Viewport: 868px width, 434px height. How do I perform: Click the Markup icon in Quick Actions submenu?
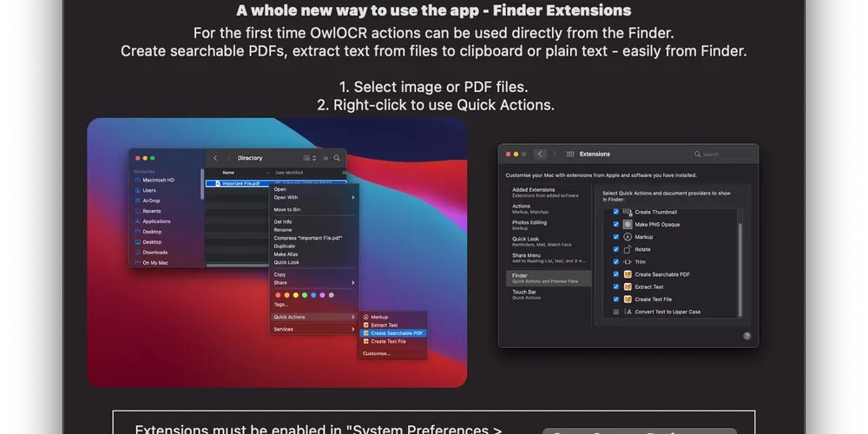pyautogui.click(x=366, y=317)
